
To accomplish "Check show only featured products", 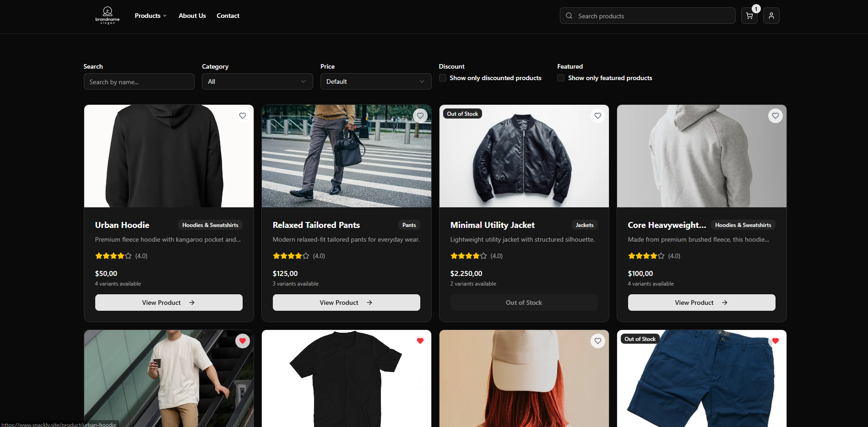I will 561,78.
